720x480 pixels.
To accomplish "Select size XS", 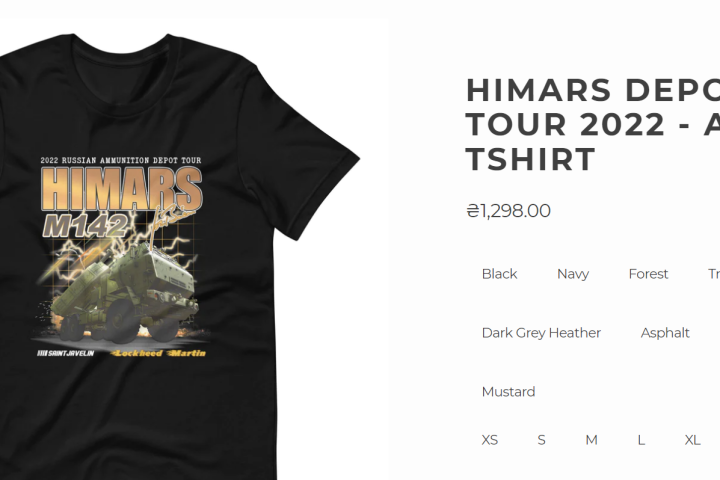I will tap(489, 440).
